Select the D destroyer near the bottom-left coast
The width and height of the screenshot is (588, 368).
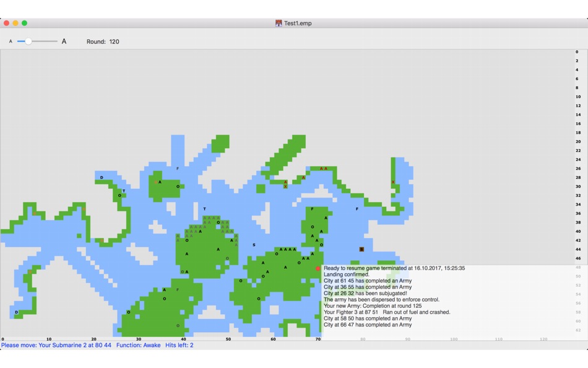[x=16, y=312]
